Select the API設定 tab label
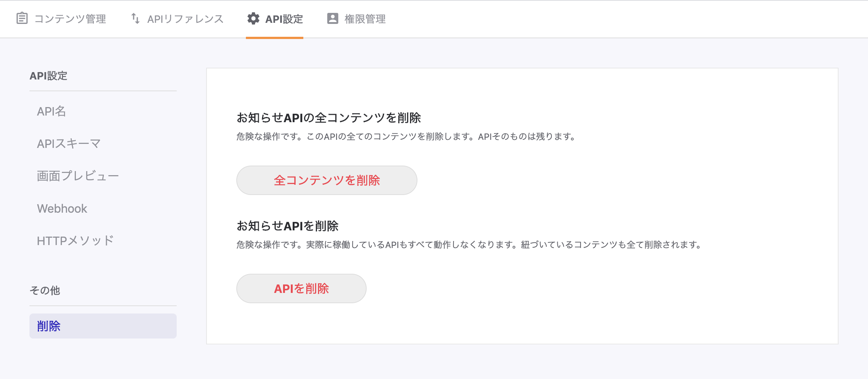 coord(284,19)
